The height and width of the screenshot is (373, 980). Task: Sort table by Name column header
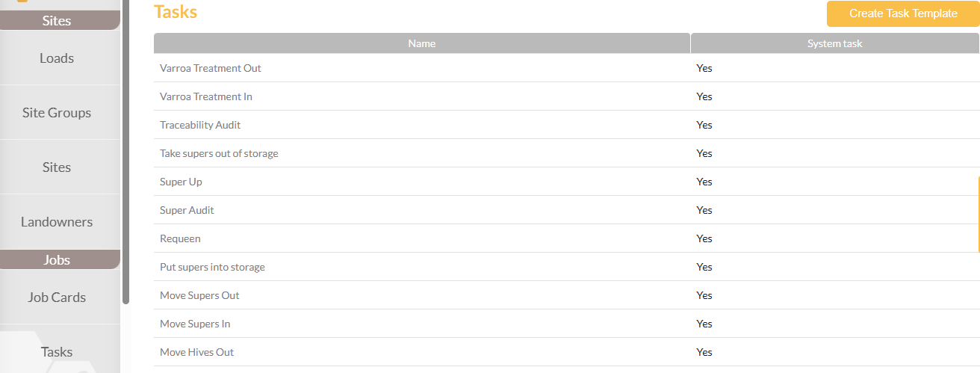click(x=421, y=43)
